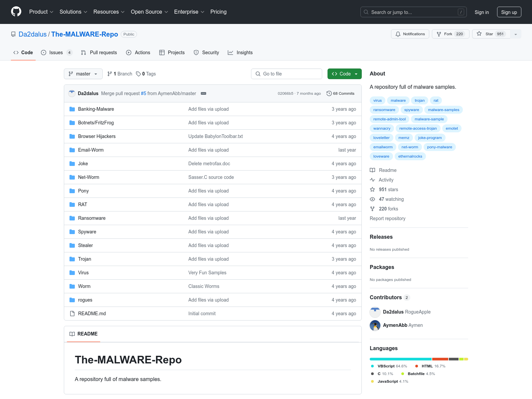Open the master branch selector
The width and height of the screenshot is (532, 399).
point(83,74)
